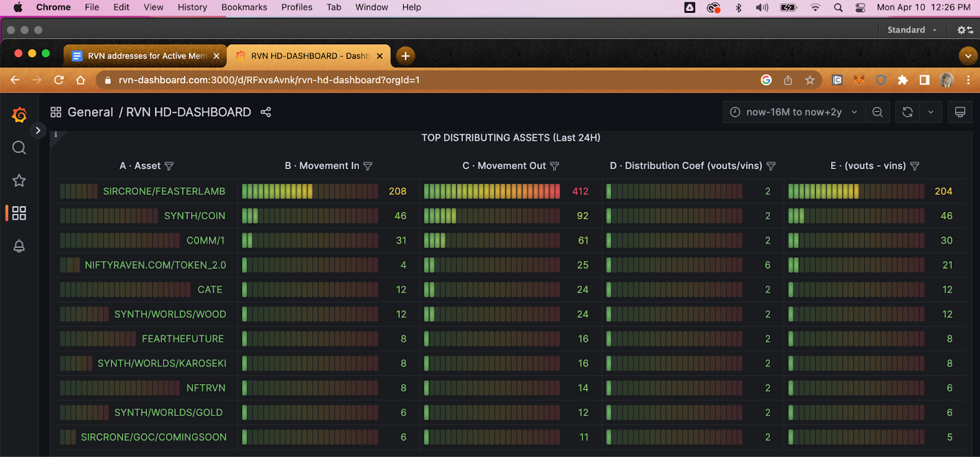The height and width of the screenshot is (457, 980).
Task: Click the SIRCRONE/GOC/COMINGSOON asset cell
Action: pyautogui.click(x=154, y=437)
